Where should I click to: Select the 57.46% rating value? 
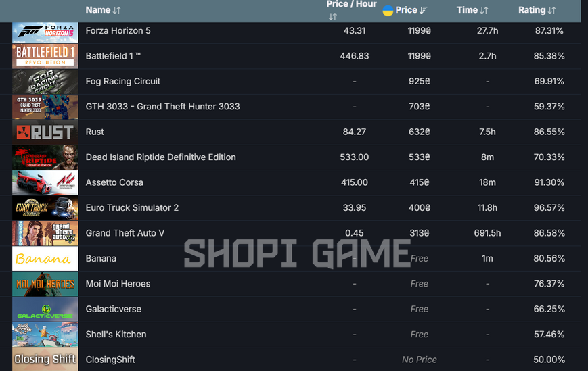point(549,335)
